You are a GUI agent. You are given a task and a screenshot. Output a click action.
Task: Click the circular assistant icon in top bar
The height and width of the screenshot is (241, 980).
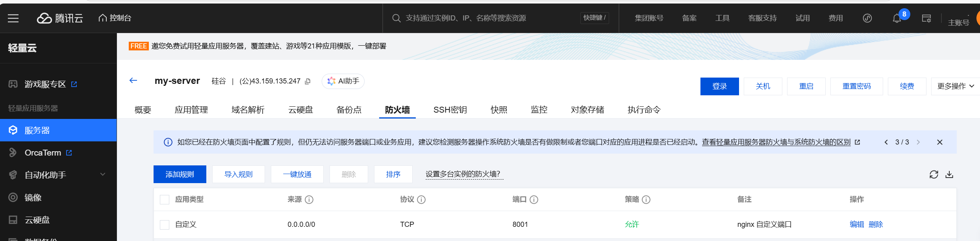coord(867,18)
